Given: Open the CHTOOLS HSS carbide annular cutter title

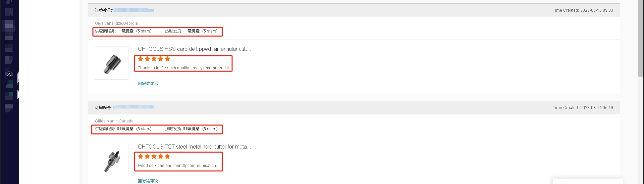Looking at the screenshot, I should tap(194, 49).
